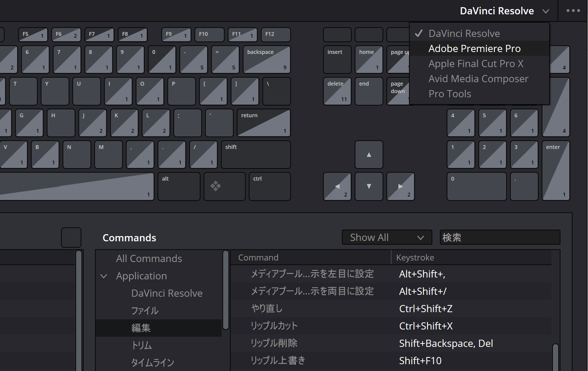Choose Pro Tools preset

coord(479,94)
